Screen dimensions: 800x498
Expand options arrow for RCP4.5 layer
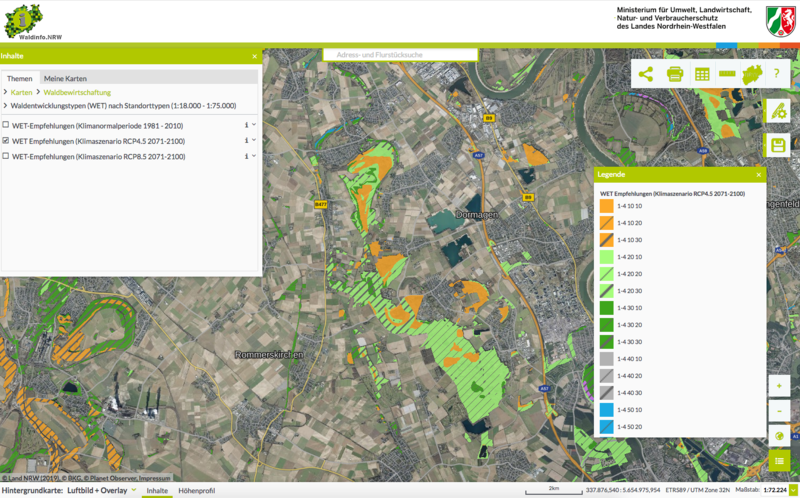[x=254, y=141]
